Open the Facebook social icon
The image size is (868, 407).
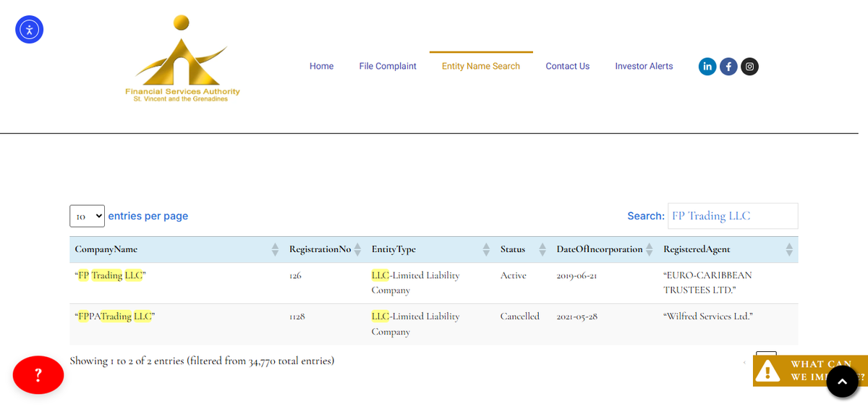pos(728,67)
